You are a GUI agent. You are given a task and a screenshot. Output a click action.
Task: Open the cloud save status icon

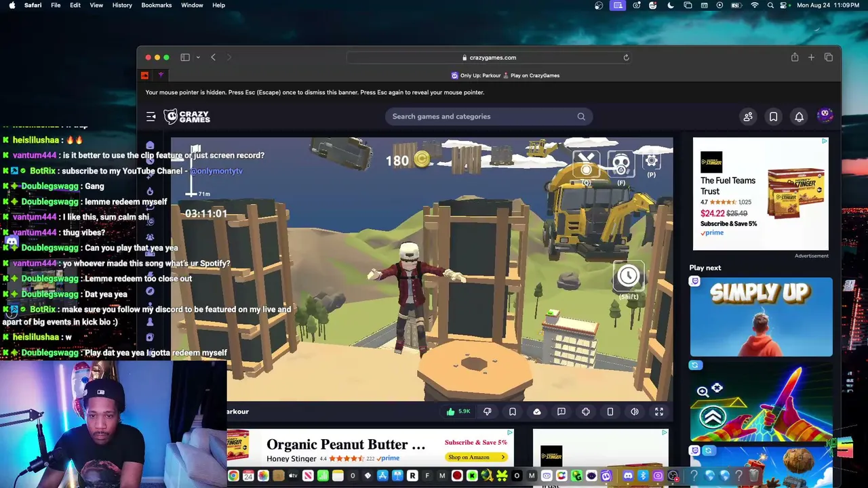(x=537, y=411)
